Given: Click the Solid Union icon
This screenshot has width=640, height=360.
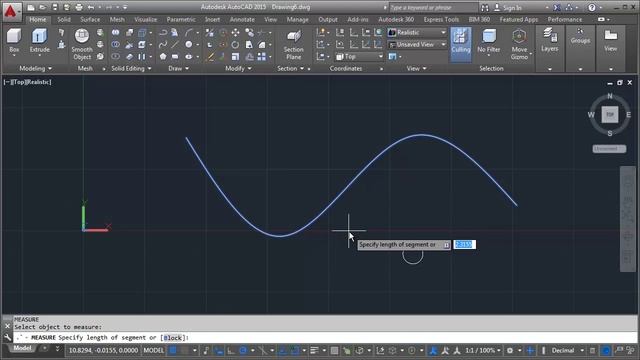Looking at the screenshot, I should tap(116, 33).
